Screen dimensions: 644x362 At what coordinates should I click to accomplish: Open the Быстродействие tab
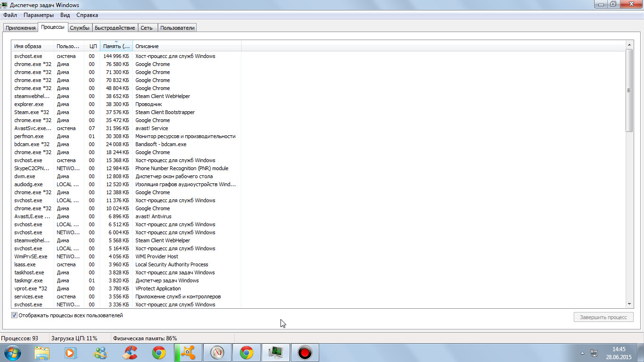[115, 28]
